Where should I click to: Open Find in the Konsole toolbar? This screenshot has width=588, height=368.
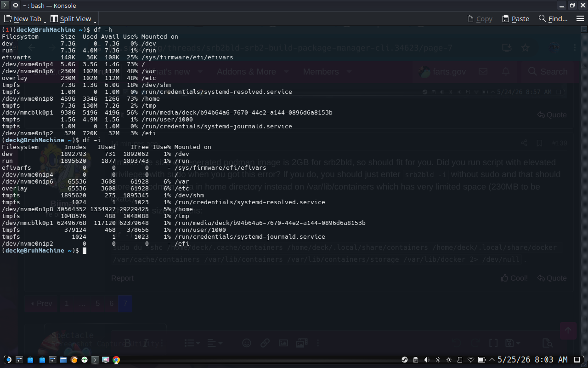tap(553, 19)
